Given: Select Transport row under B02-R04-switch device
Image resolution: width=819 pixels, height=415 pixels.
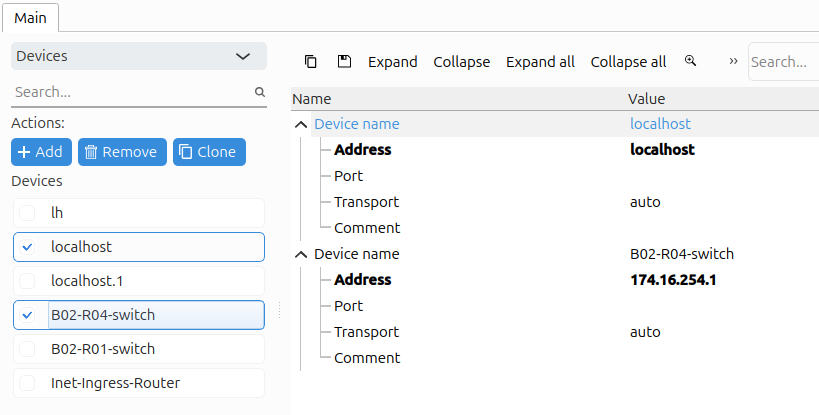Looking at the screenshot, I should [x=367, y=332].
